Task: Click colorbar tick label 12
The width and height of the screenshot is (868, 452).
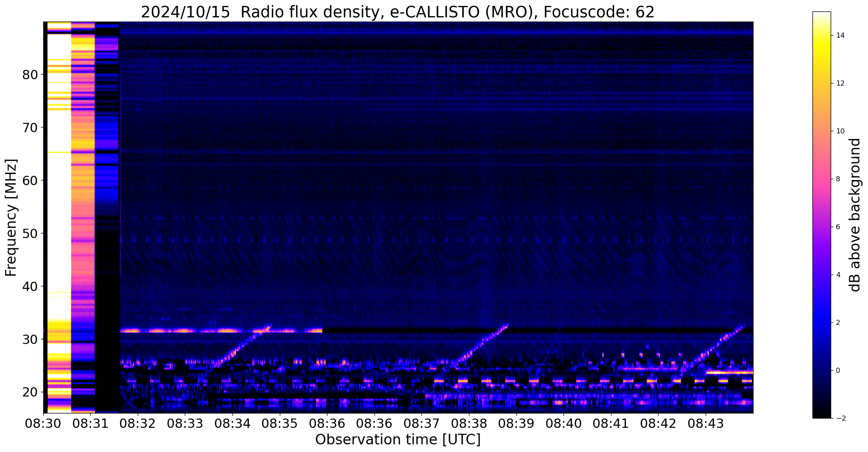Action: tap(840, 83)
